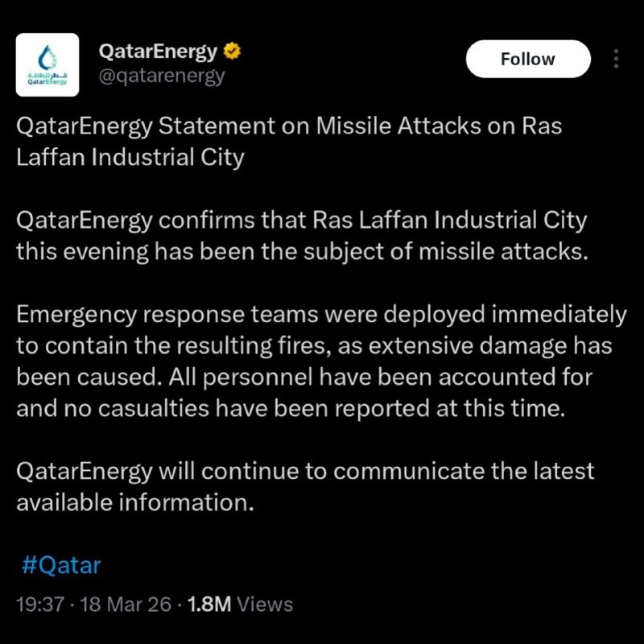Click the 'Emergency response teams' paragraph
The height and width of the screenshot is (644, 644).
(320, 314)
